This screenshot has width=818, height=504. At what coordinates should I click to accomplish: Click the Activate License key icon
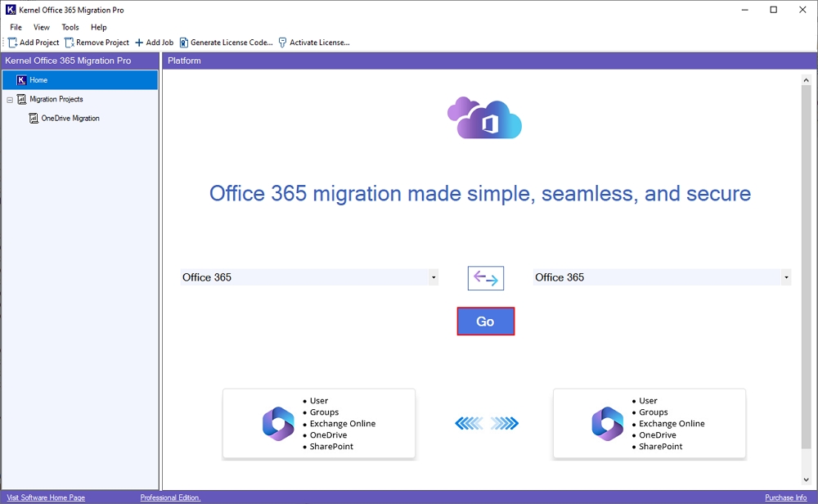(x=281, y=42)
